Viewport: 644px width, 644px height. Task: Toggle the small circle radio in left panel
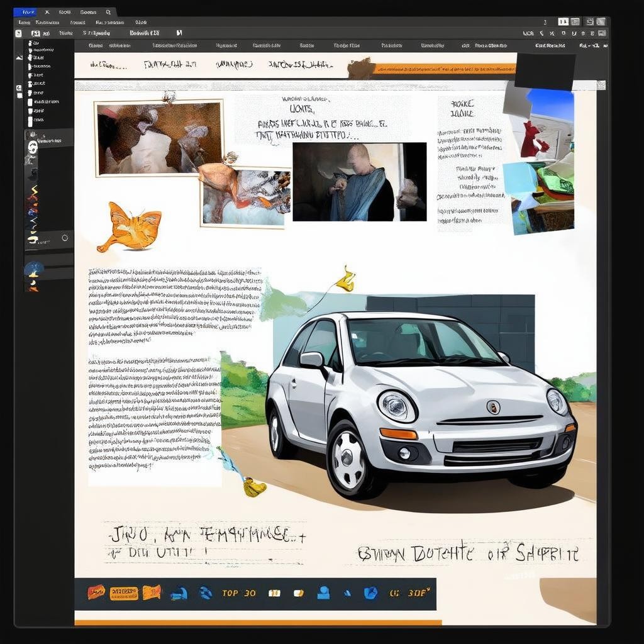click(64, 238)
